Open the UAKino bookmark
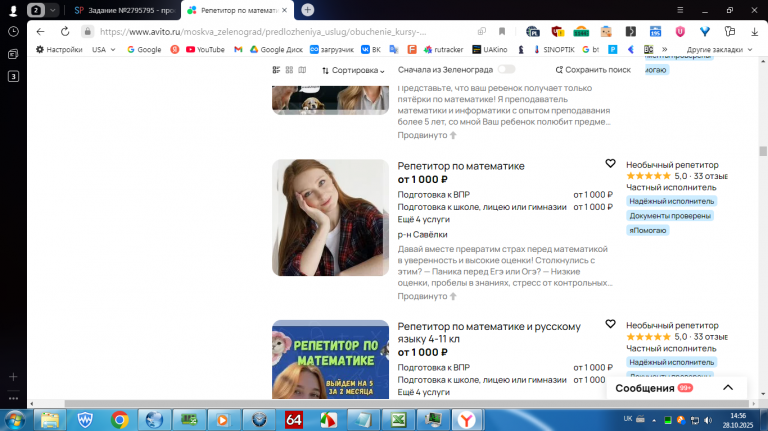The height and width of the screenshot is (431, 768). (x=490, y=49)
